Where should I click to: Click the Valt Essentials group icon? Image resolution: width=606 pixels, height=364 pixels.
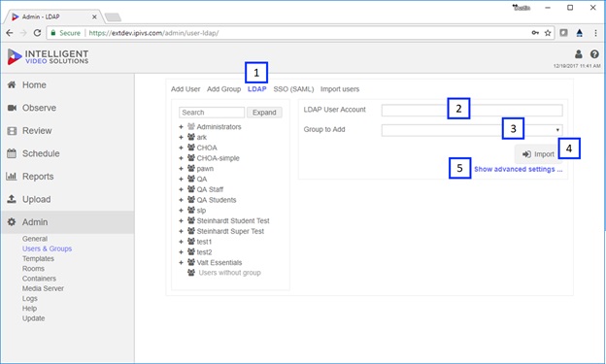(x=191, y=262)
